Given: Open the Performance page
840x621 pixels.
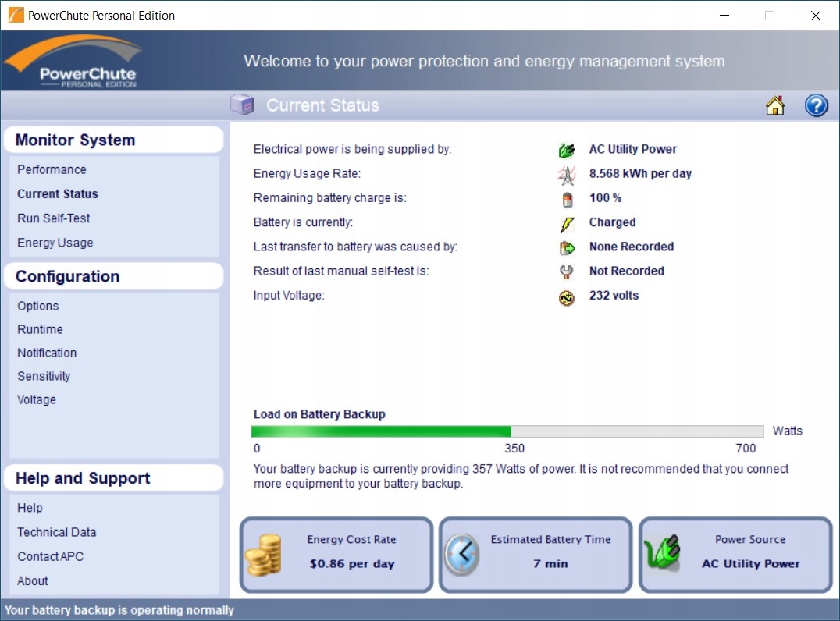Looking at the screenshot, I should (52, 169).
